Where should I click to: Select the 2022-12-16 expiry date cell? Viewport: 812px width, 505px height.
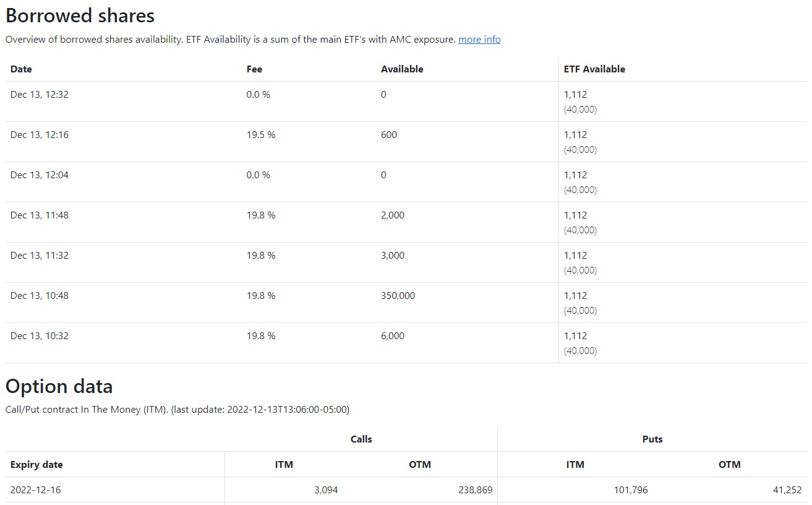pyautogui.click(x=36, y=490)
